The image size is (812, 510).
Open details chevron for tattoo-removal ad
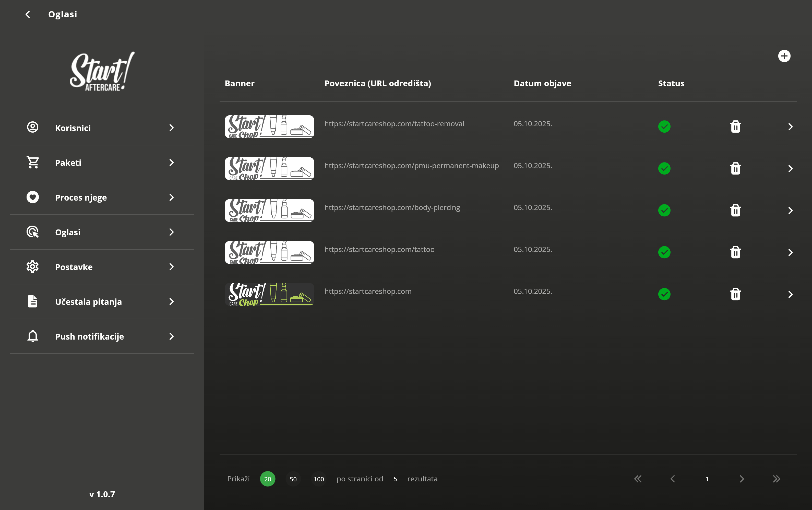790,127
